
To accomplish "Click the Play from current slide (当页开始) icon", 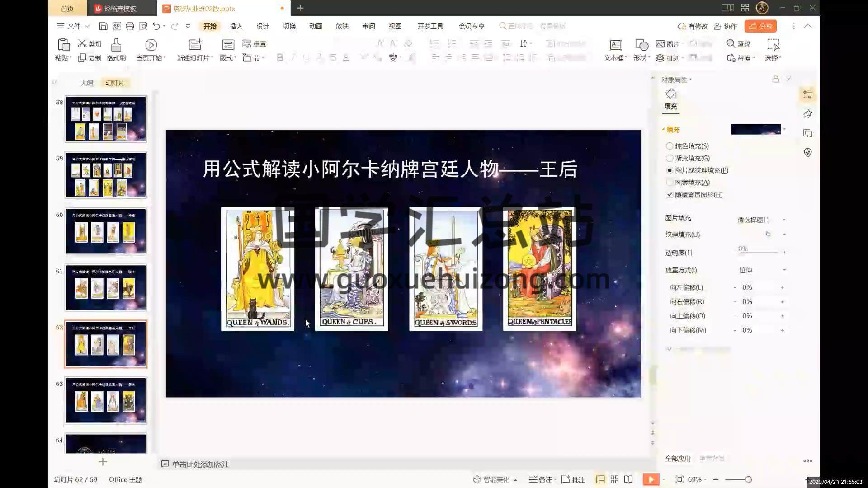I will click(151, 45).
